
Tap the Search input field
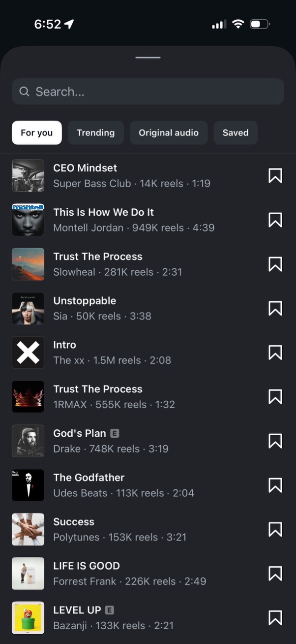pos(148,92)
